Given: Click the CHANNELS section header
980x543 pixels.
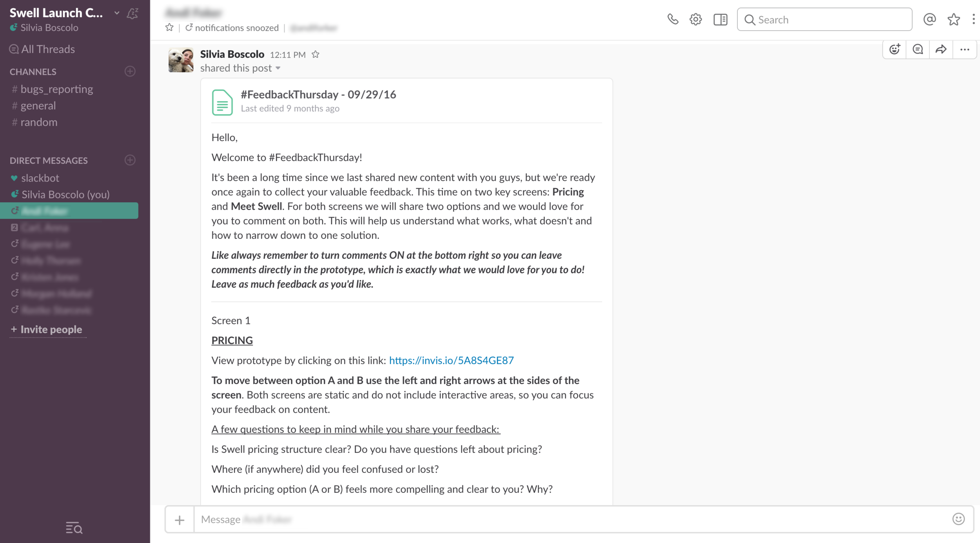Looking at the screenshot, I should [x=33, y=72].
